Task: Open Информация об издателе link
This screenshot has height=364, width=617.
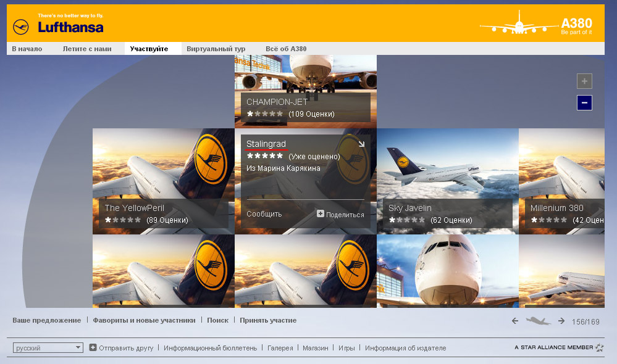Action: (x=406, y=348)
